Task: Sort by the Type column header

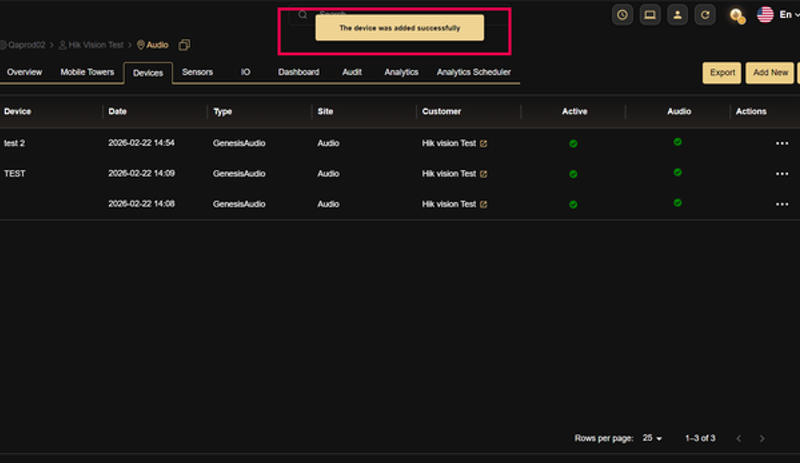Action: (x=222, y=111)
